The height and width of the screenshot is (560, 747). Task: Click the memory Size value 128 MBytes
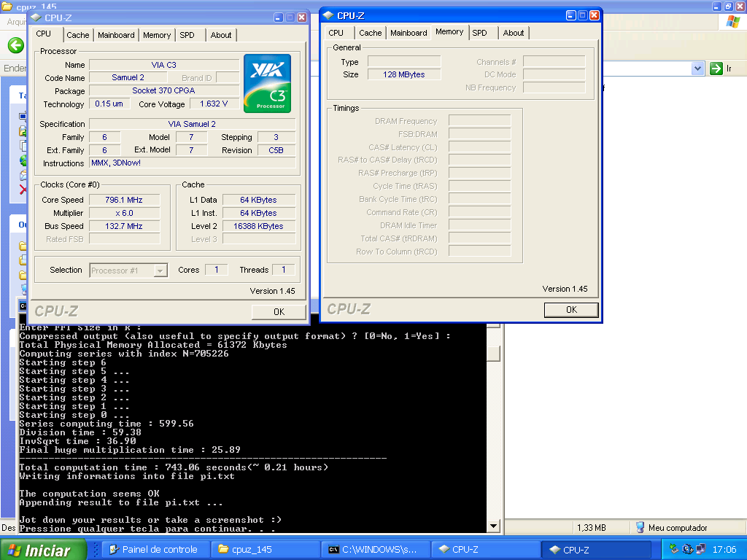[404, 74]
